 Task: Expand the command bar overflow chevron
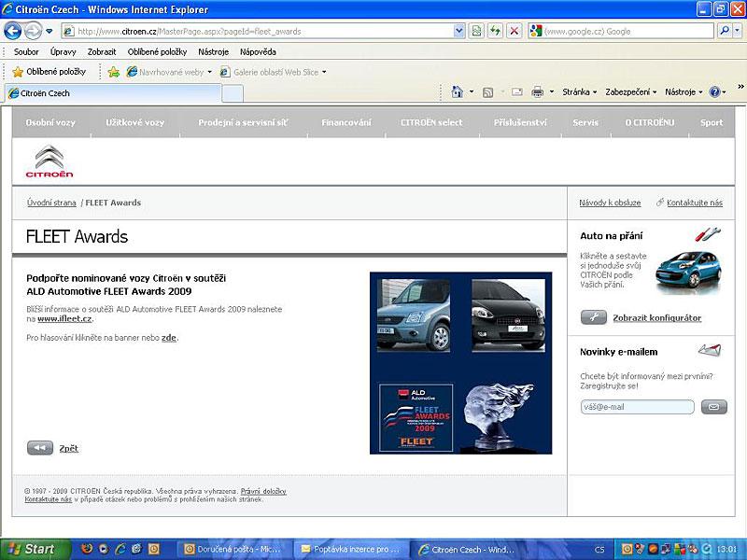click(740, 87)
